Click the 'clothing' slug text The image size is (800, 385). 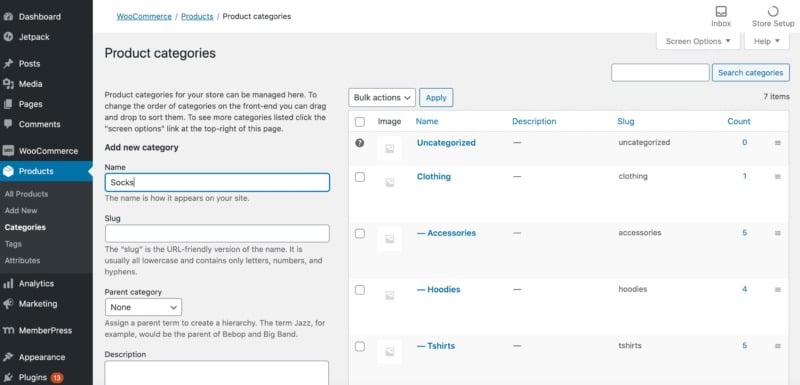coord(633,176)
